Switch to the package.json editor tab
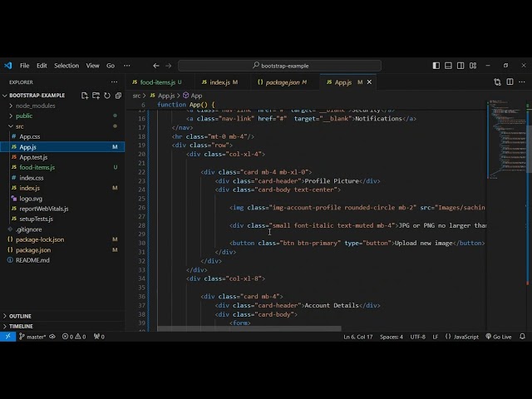This screenshot has height=399, width=532. coord(283,82)
